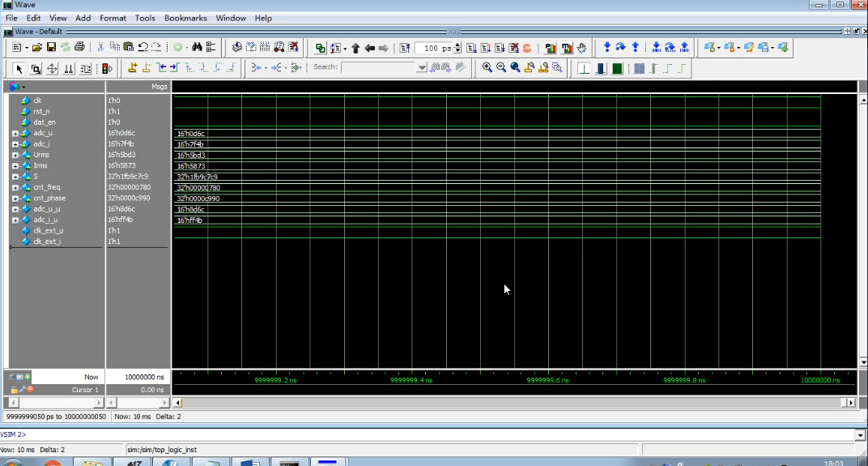
Task: Click the New file toolbar icon
Action: (x=17, y=48)
